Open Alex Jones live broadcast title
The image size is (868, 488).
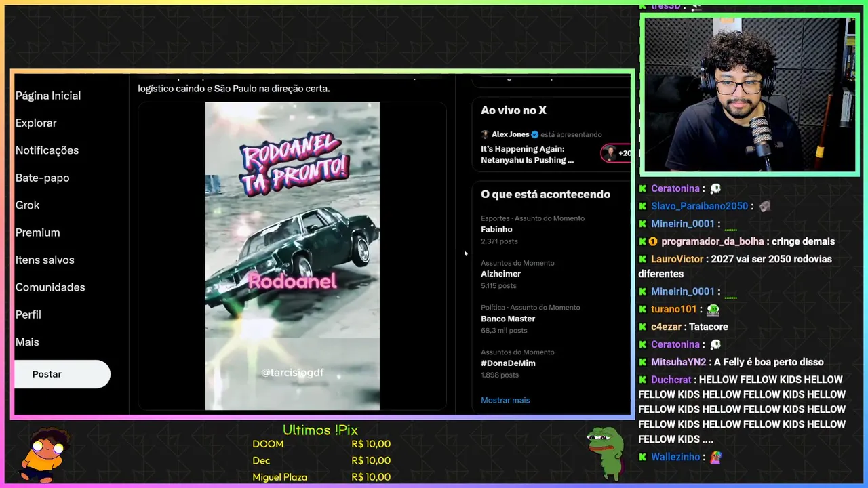(x=527, y=155)
